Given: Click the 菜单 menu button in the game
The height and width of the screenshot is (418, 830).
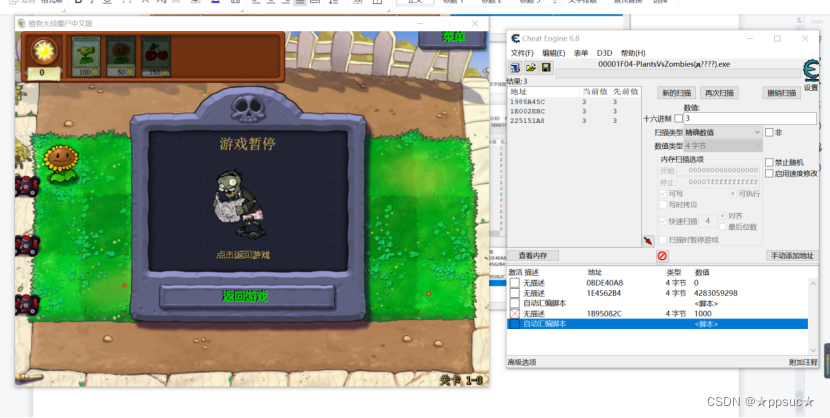Looking at the screenshot, I should click(453, 38).
